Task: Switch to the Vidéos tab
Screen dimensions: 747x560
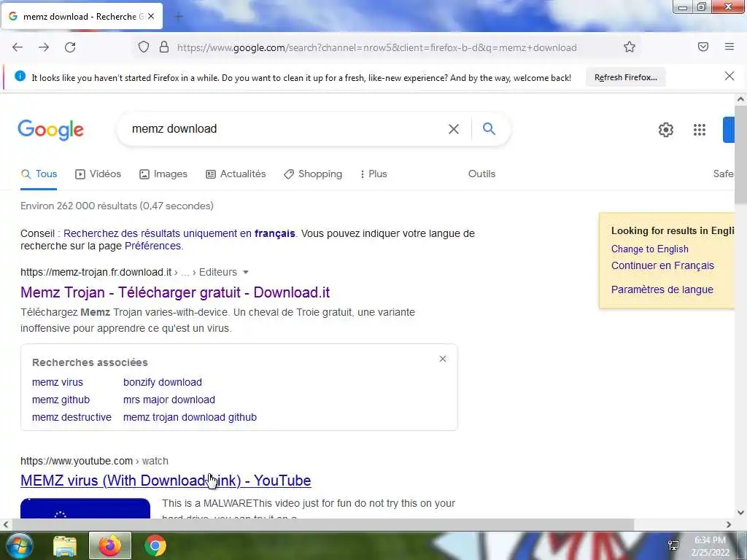Action: (98, 174)
